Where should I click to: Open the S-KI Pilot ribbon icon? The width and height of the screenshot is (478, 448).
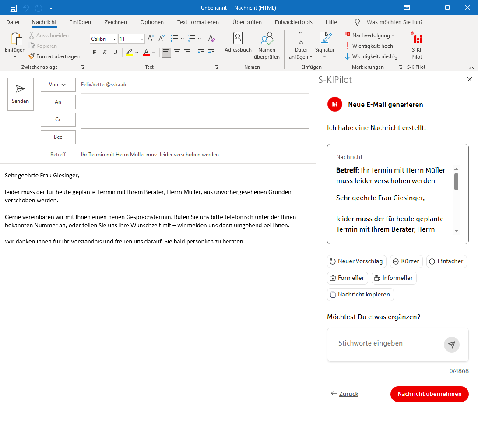click(417, 46)
